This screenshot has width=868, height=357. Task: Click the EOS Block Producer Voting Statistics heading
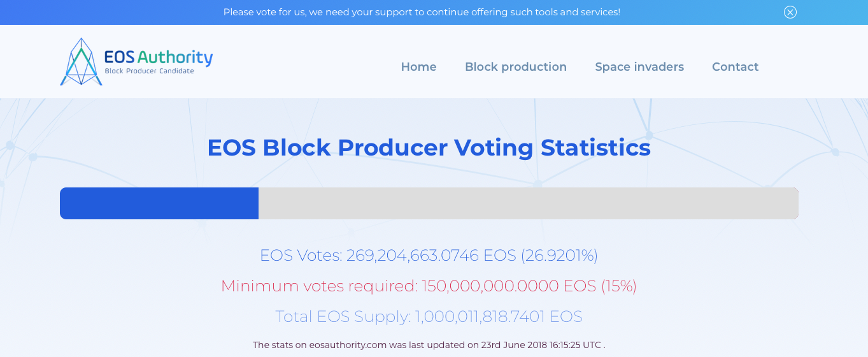[x=429, y=148]
